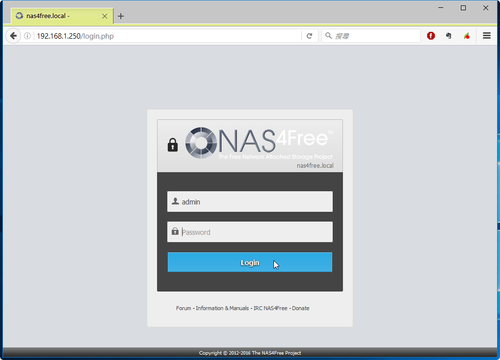This screenshot has height=360, width=500.
Task: Click the nas4free.local hostname text
Action: click(x=315, y=166)
